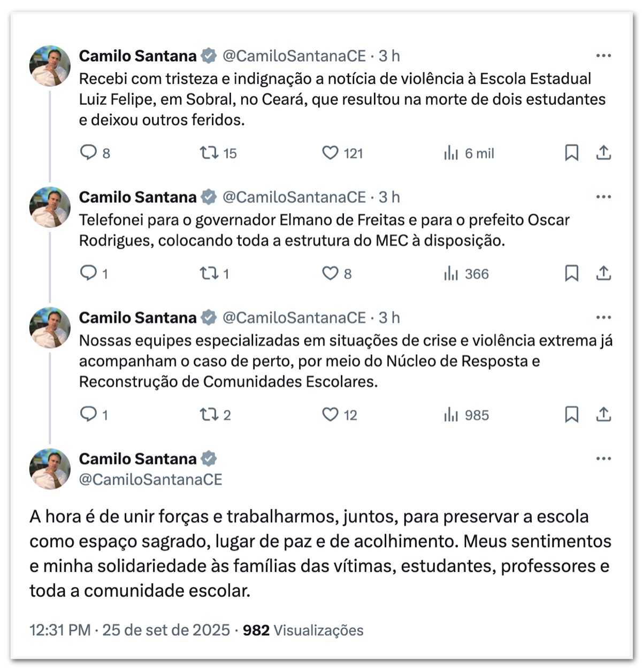Reply to the tweet mentioning governador Elmano
The image size is (643, 672).
[x=88, y=273]
